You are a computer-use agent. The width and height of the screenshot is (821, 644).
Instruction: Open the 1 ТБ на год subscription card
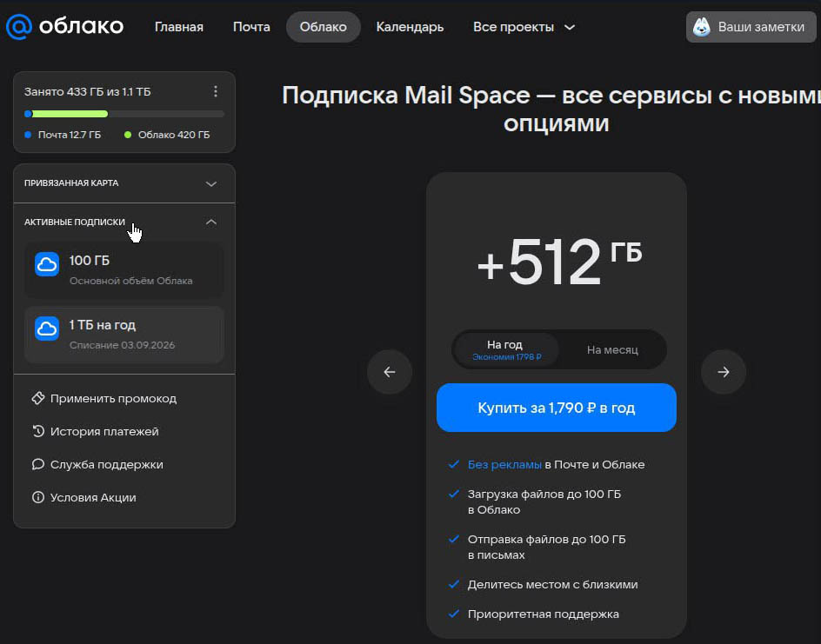pos(124,335)
